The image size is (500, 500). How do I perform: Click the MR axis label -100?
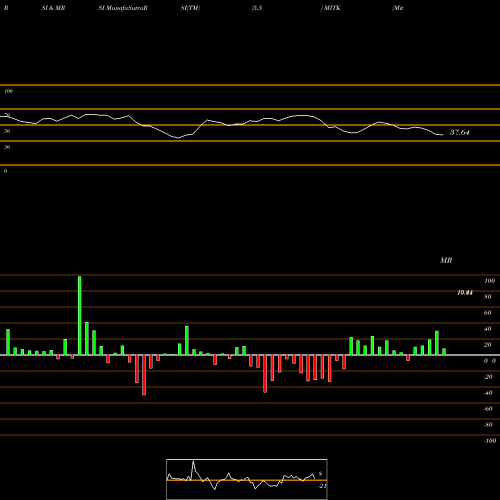pyautogui.click(x=489, y=441)
